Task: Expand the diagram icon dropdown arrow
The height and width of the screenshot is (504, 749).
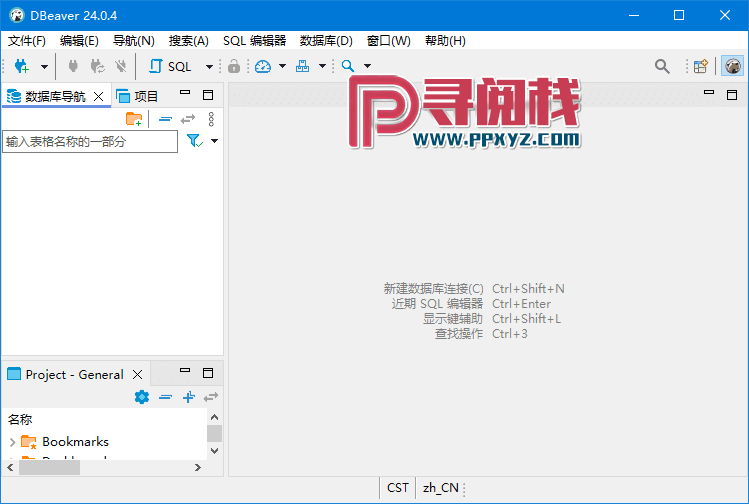Action: (x=322, y=66)
